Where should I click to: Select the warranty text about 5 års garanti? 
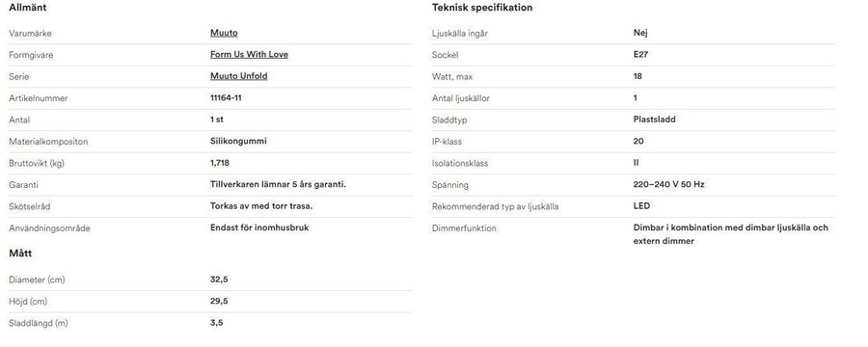[x=278, y=184]
